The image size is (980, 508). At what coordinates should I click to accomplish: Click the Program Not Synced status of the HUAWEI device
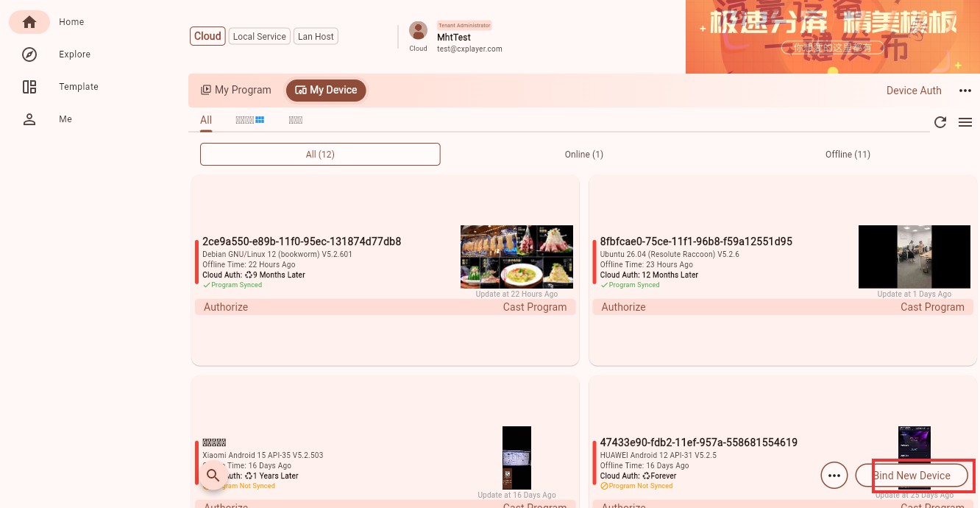(636, 486)
